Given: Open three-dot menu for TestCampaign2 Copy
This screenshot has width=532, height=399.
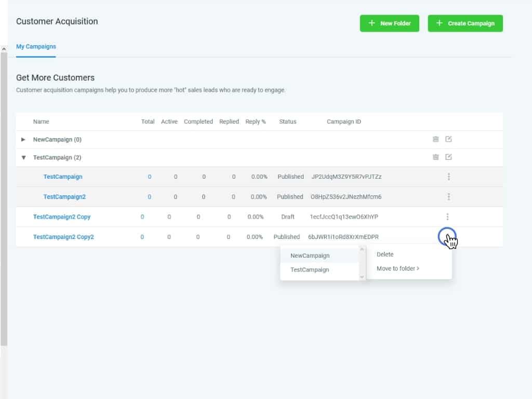Looking at the screenshot, I should pos(447,217).
